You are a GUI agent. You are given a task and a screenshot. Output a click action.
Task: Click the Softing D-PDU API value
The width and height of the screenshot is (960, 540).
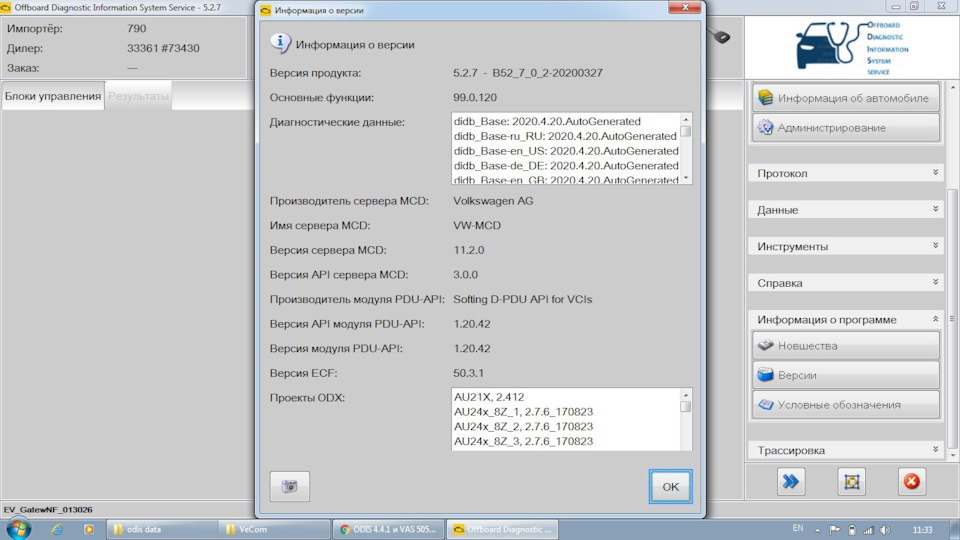(522, 299)
